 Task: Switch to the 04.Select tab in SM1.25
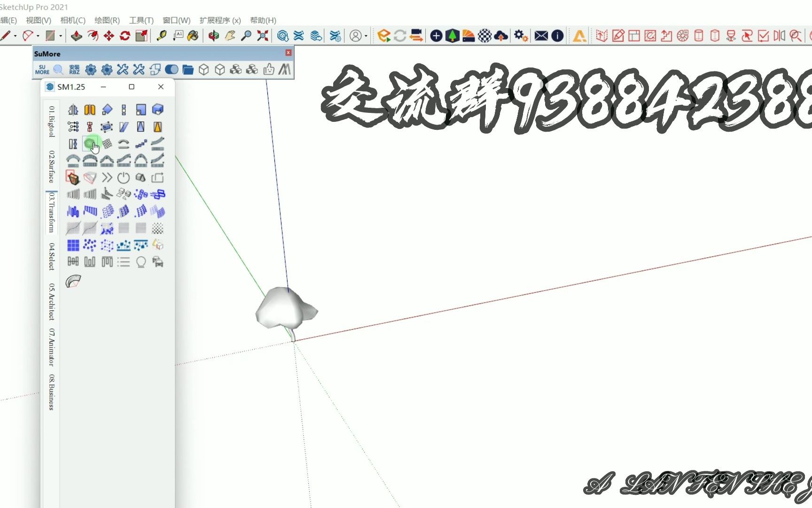51,256
